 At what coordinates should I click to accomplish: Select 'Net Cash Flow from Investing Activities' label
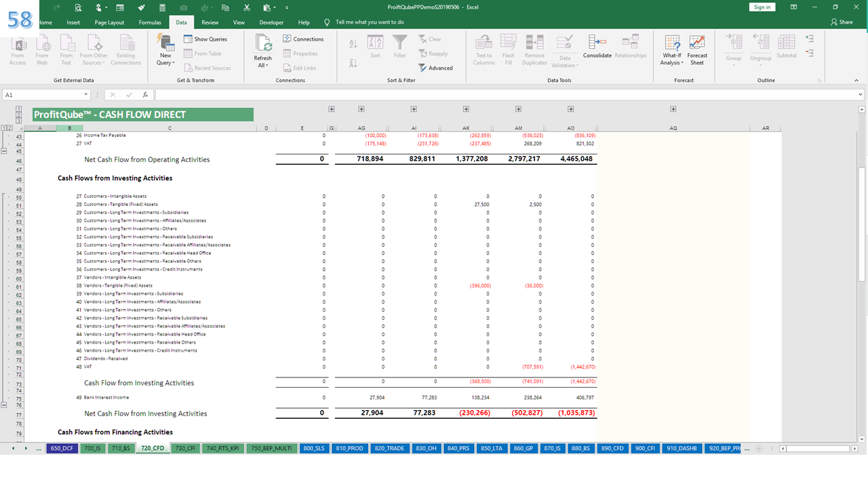[x=145, y=413]
